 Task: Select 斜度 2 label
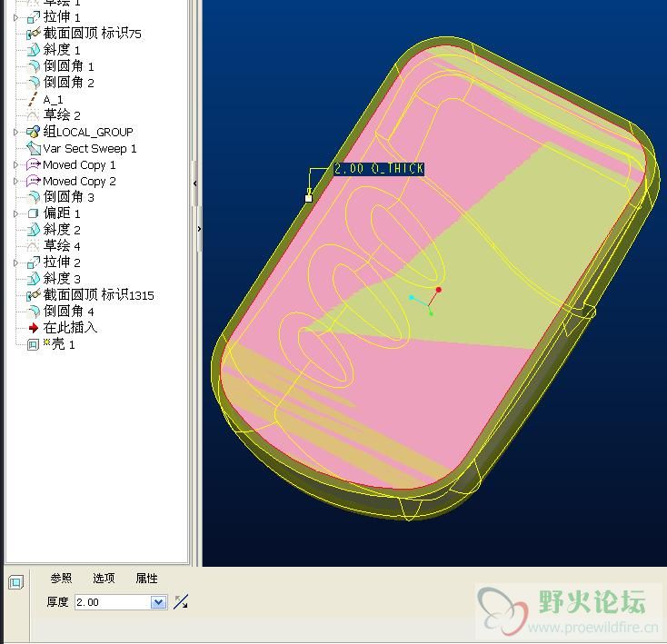point(62,230)
